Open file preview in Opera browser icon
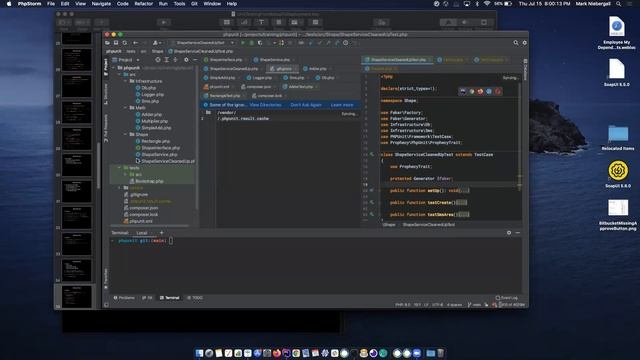The width and height of the screenshot is (640, 360). [498, 91]
